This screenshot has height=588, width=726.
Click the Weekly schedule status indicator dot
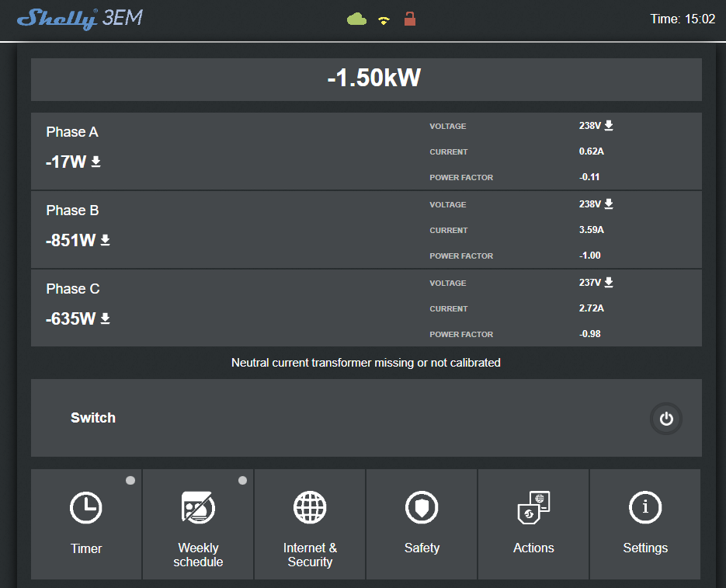coord(242,481)
